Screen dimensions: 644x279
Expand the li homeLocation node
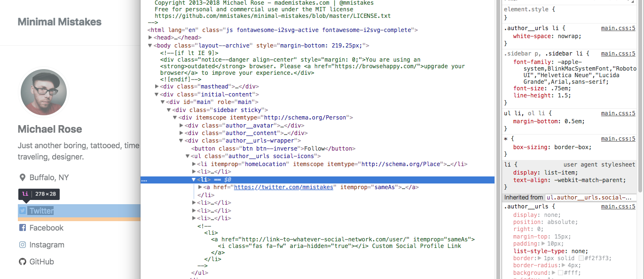194,164
